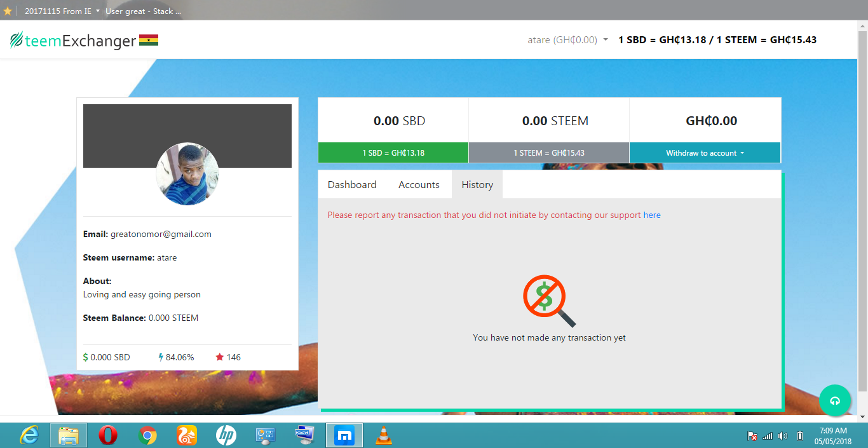
Task: Click the red star reputation icon
Action: click(219, 357)
